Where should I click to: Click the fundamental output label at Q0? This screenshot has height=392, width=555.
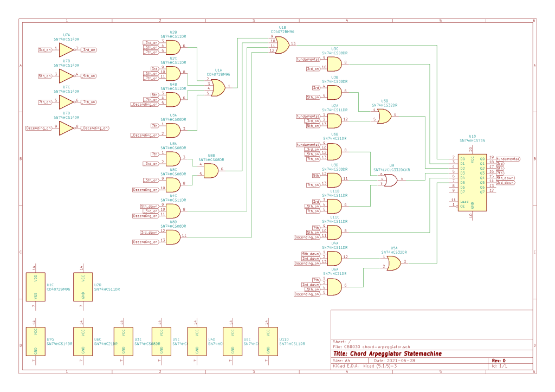click(x=508, y=159)
